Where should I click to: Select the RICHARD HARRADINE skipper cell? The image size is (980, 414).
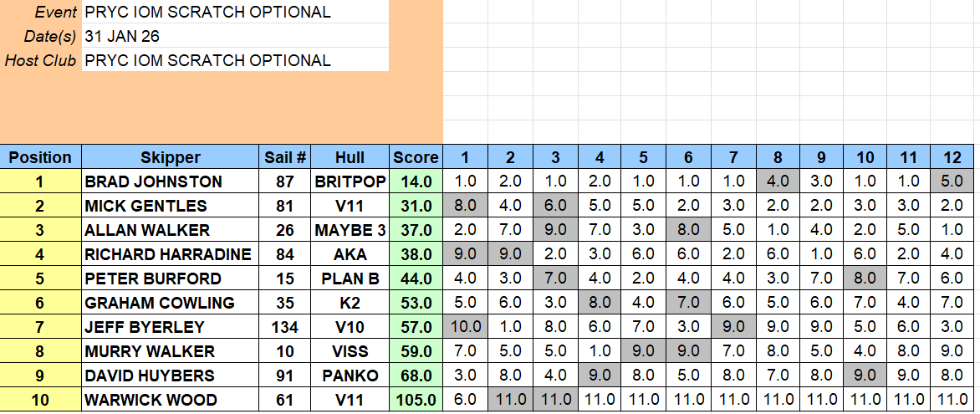[171, 254]
